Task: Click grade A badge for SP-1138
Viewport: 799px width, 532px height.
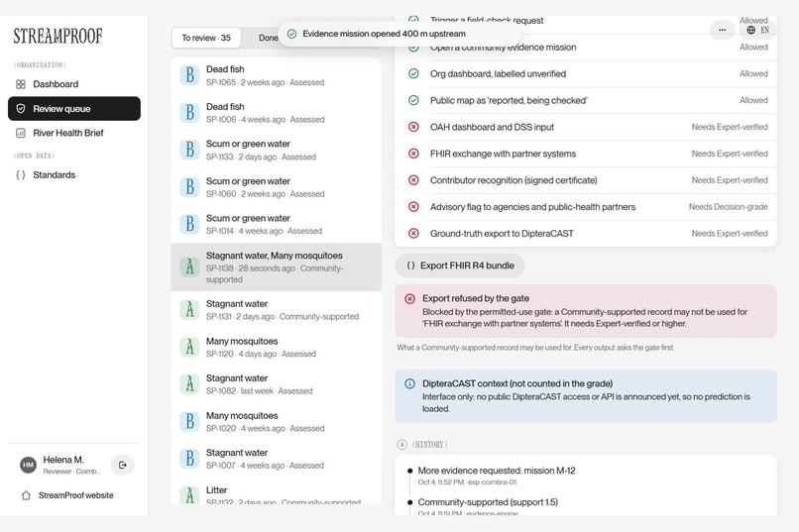Action: click(x=189, y=266)
